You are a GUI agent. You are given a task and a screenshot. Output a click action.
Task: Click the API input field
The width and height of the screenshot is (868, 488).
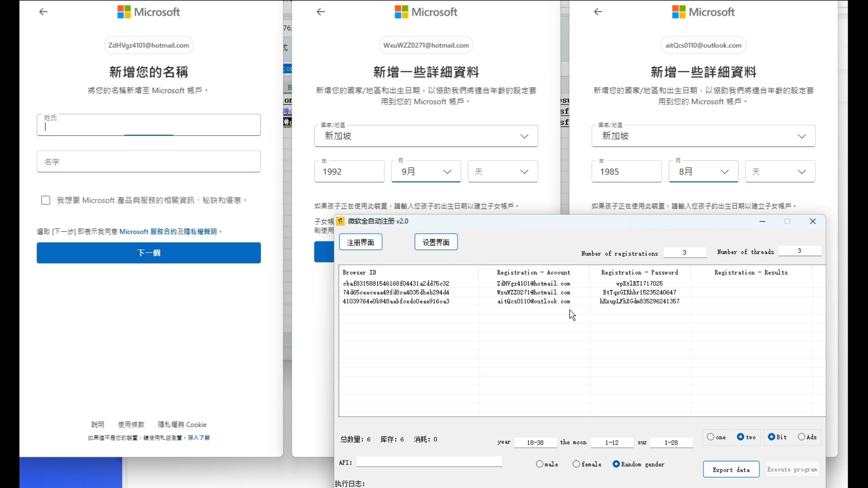[429, 462]
